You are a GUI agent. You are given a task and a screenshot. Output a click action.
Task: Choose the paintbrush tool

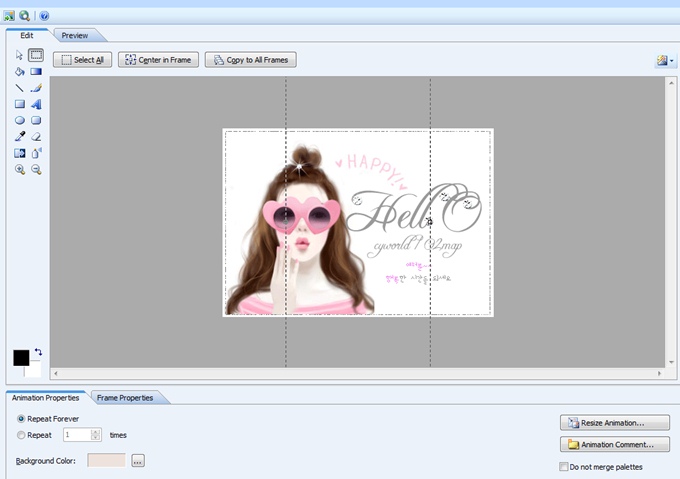(36, 88)
